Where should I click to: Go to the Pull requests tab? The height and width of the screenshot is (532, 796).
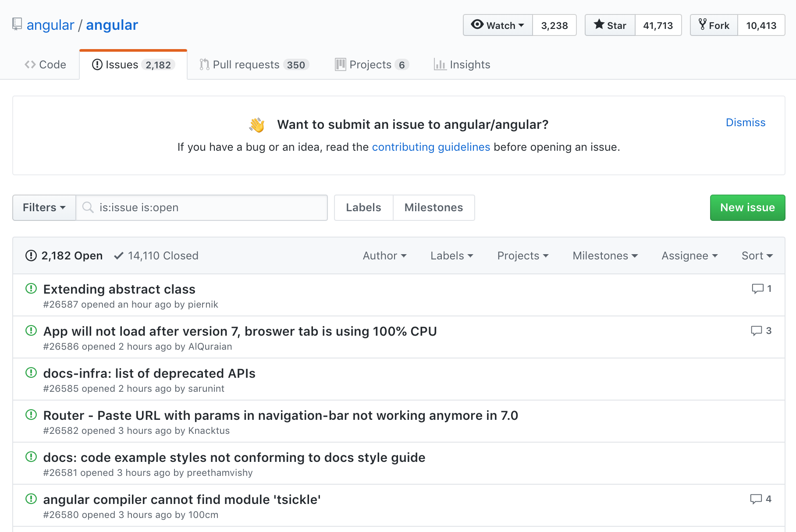[x=254, y=65]
